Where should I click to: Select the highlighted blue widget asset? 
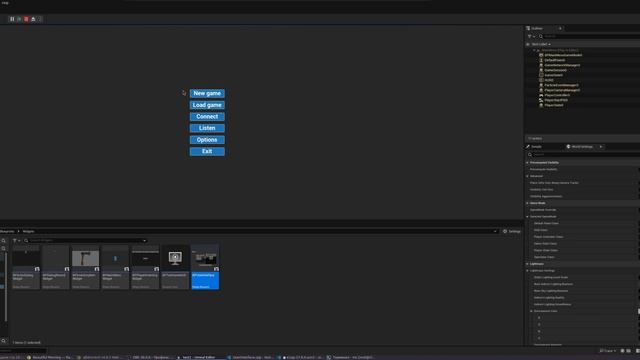[205, 267]
